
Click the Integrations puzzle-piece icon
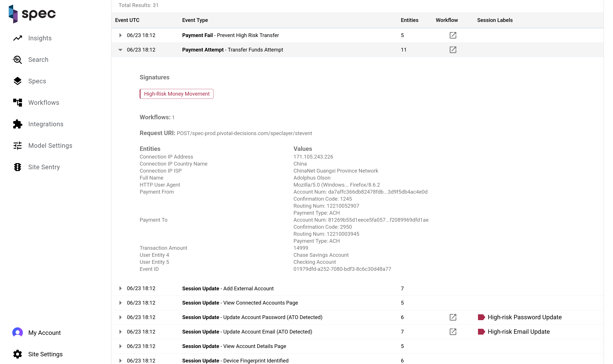click(17, 124)
